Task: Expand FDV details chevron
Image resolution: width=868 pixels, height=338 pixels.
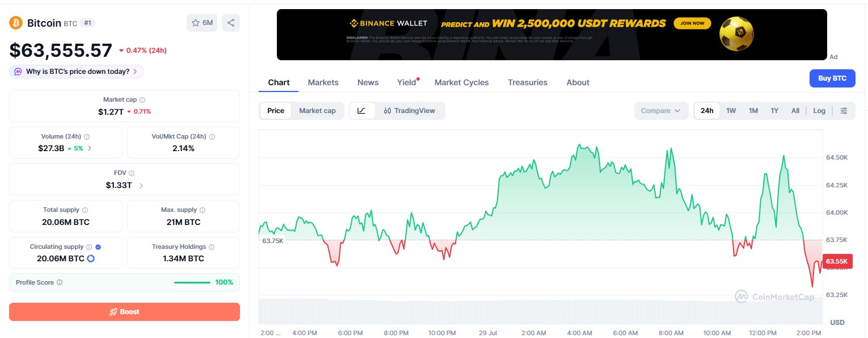Action: [x=141, y=185]
